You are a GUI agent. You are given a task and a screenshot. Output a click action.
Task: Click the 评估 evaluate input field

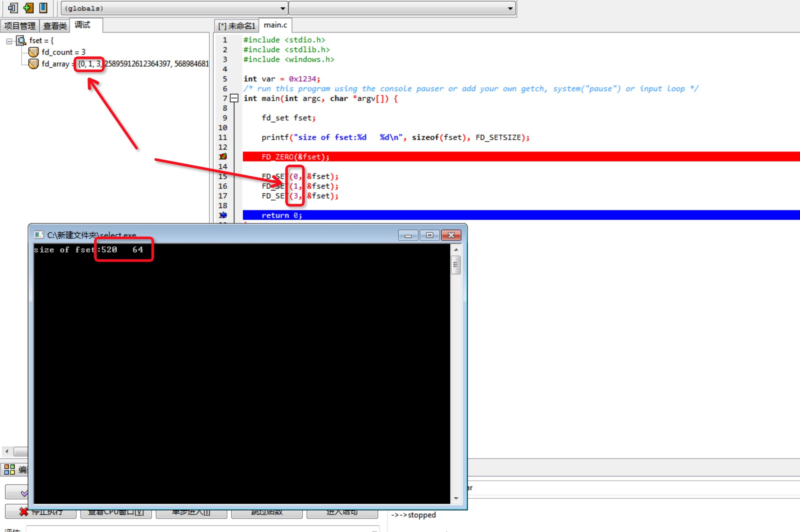click(203, 529)
